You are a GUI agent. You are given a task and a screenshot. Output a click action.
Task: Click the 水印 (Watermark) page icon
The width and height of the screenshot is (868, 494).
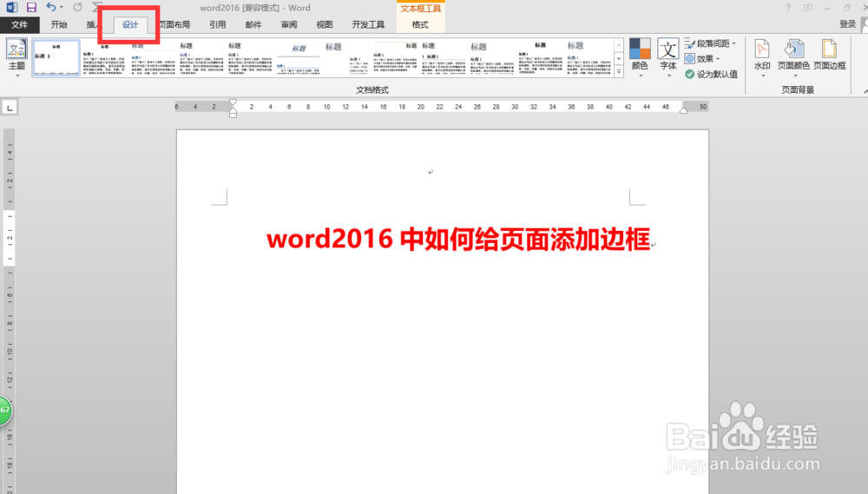click(x=762, y=49)
